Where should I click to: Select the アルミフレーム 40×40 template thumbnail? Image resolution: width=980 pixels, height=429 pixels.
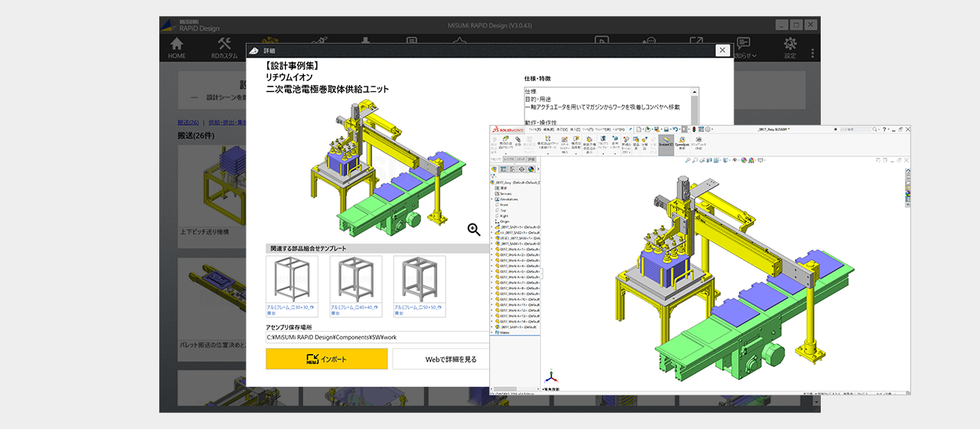point(356,281)
